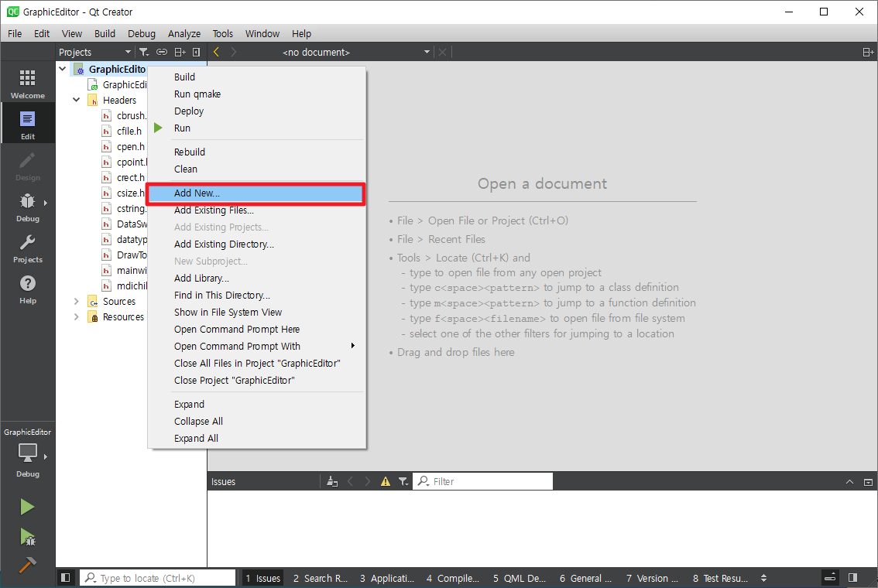The image size is (878, 588).
Task: Choose Rebuild from context menu
Action: point(257,152)
